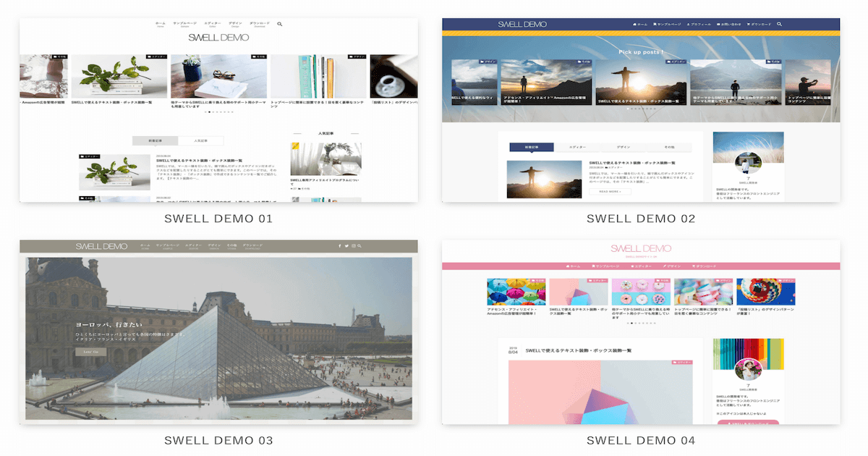Viewport: 868px width, 456px height.
Task: Open plant-on-books slider card in SWELL DEMO 01
Action: (119, 76)
